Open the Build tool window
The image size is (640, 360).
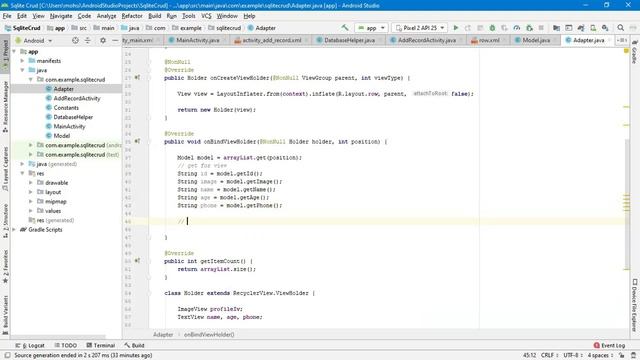pos(134,345)
